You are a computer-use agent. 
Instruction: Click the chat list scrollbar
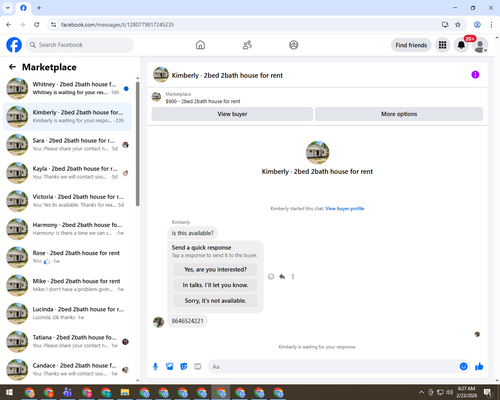point(138,143)
